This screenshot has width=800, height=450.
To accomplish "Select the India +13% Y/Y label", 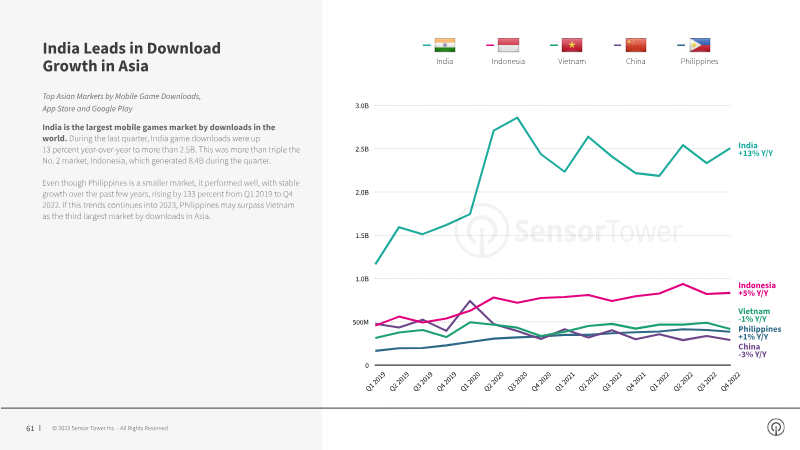I will pyautogui.click(x=756, y=149).
